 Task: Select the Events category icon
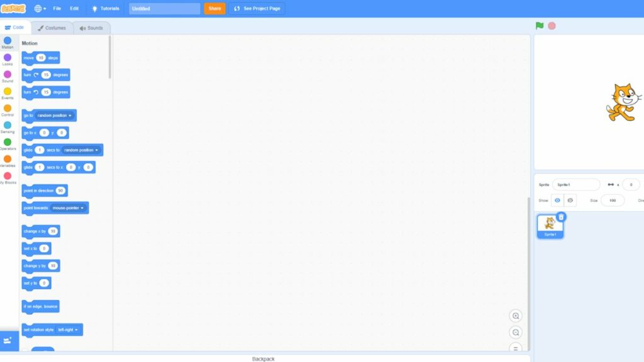click(x=8, y=92)
